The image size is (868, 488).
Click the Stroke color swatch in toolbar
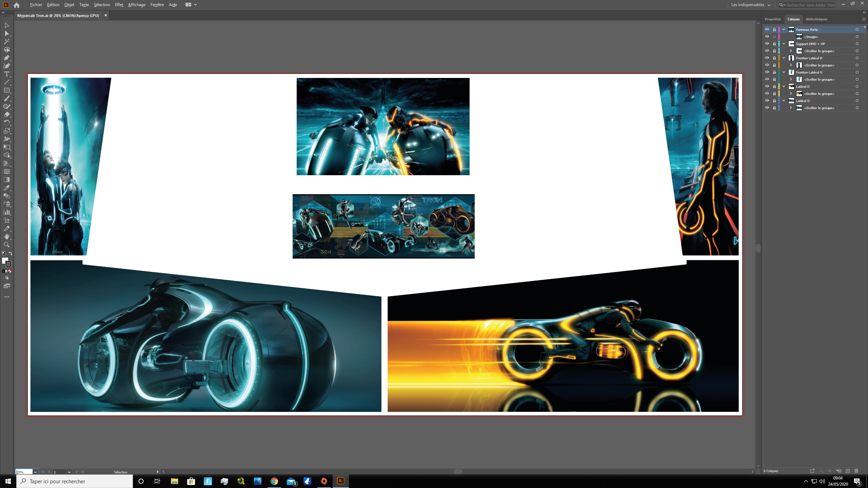point(8,264)
